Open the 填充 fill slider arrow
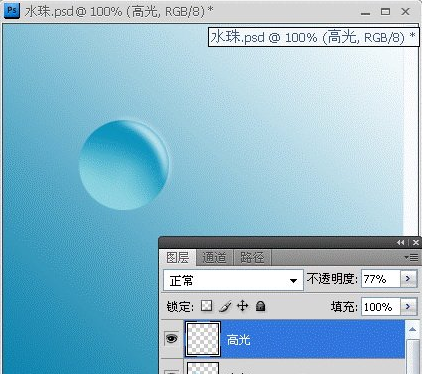Image resolution: width=422 pixels, height=374 pixels. coord(408,306)
